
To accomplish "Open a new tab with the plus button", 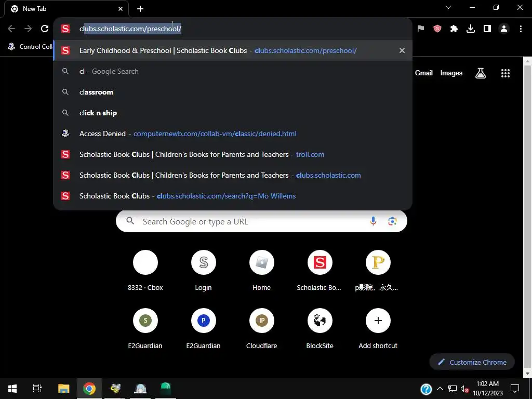I will point(140,9).
